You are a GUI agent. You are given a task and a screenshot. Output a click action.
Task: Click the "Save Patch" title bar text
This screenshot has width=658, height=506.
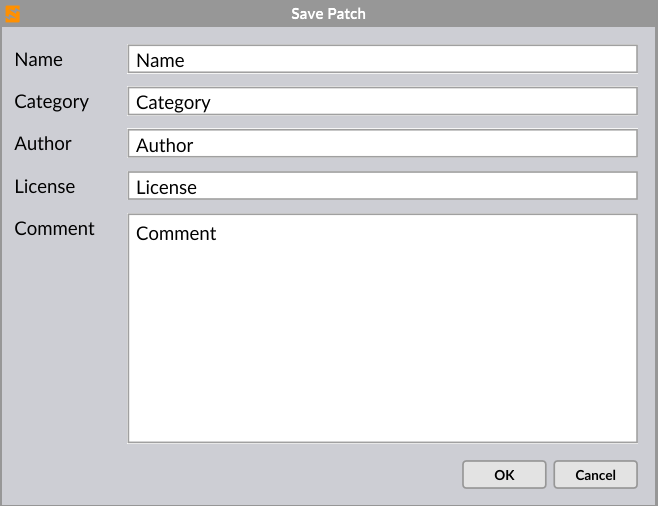(x=328, y=14)
